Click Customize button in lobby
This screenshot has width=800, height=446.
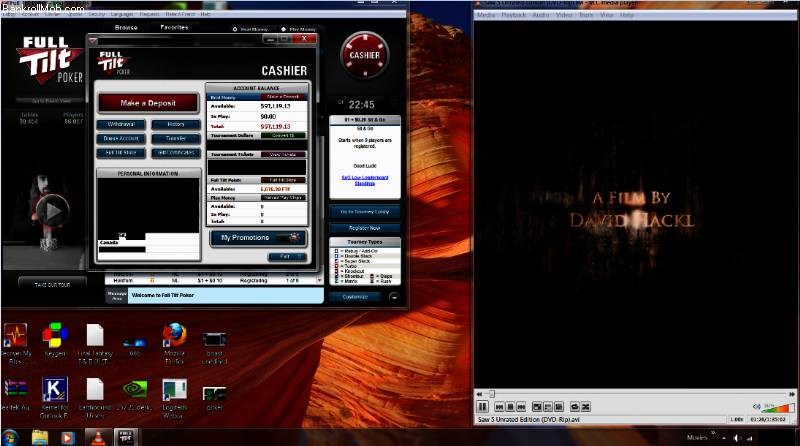pos(355,297)
